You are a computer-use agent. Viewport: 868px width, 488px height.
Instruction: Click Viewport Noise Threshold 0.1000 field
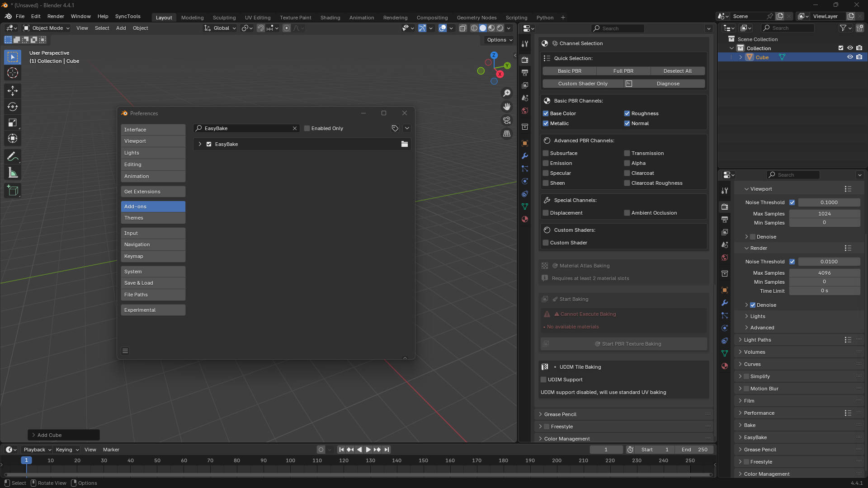click(x=829, y=202)
